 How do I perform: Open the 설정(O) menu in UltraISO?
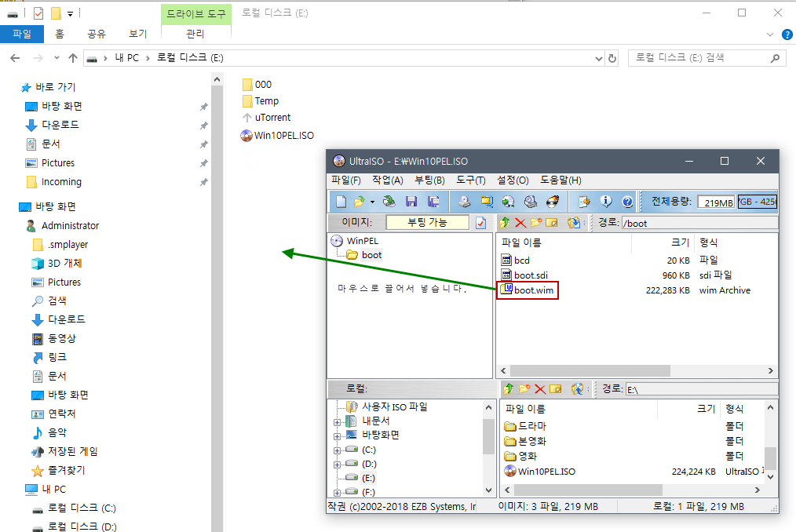coord(513,180)
